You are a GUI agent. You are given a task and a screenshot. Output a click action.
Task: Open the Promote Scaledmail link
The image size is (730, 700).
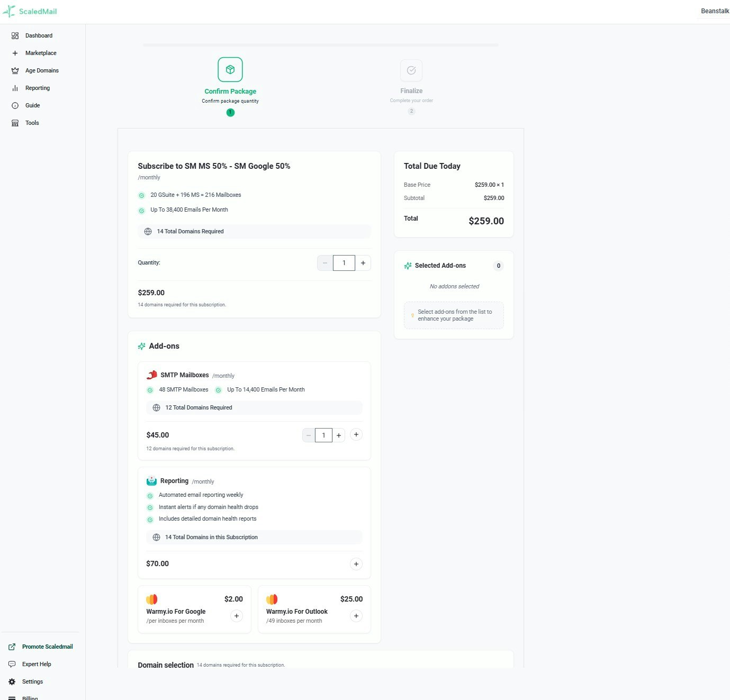coord(47,647)
